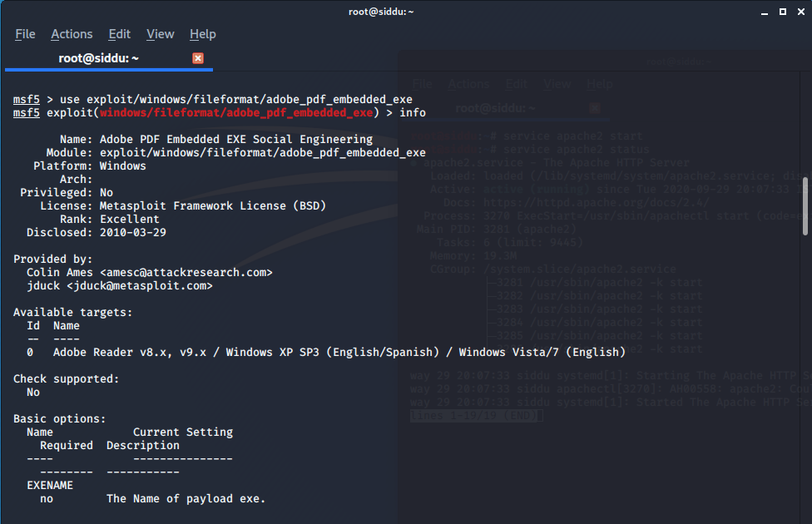Viewport: 812px width, 524px height.
Task: Click the Rank value 'Excellent'
Action: [x=130, y=219]
